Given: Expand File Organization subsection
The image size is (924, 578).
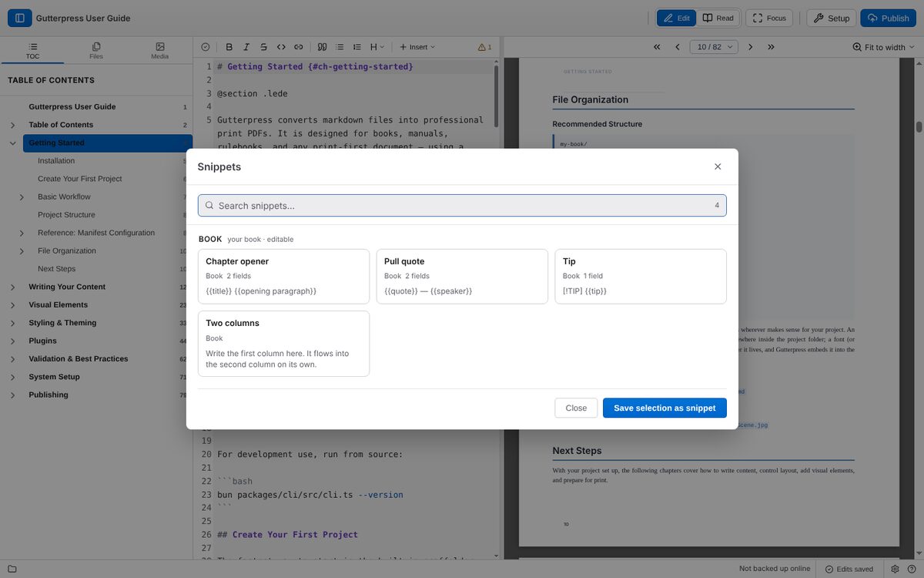Looking at the screenshot, I should pos(22,250).
